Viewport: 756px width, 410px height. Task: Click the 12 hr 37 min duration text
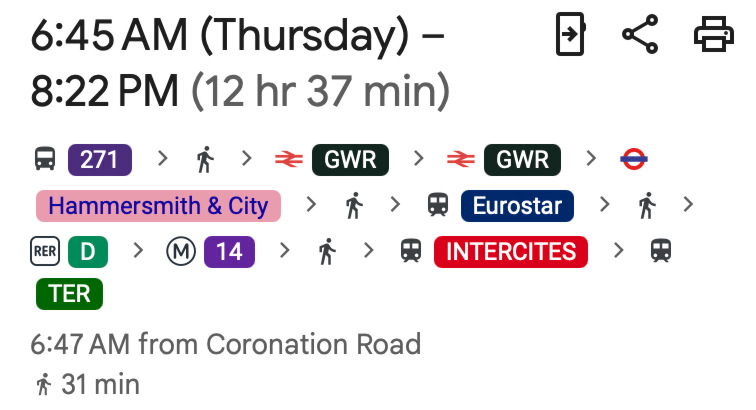click(x=320, y=93)
